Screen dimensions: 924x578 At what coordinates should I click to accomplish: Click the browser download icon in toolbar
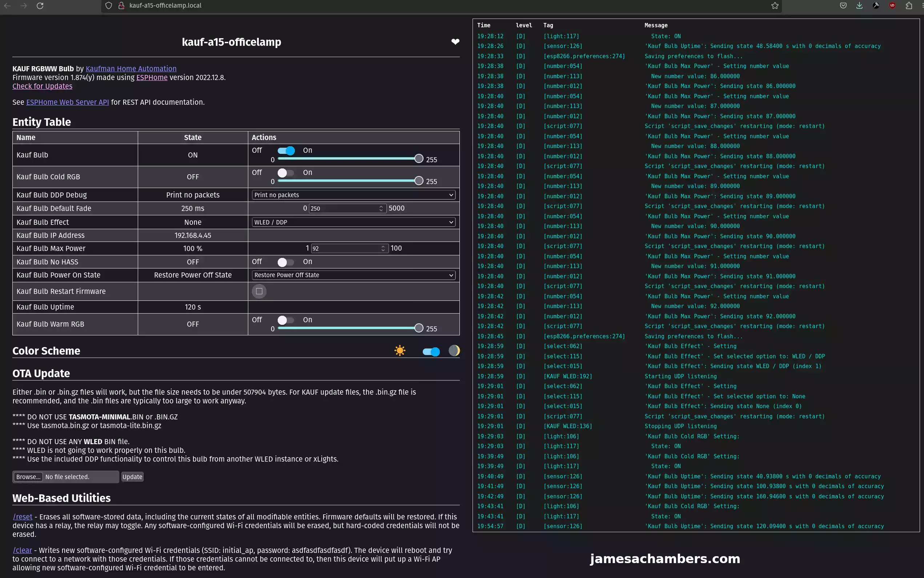click(859, 5)
